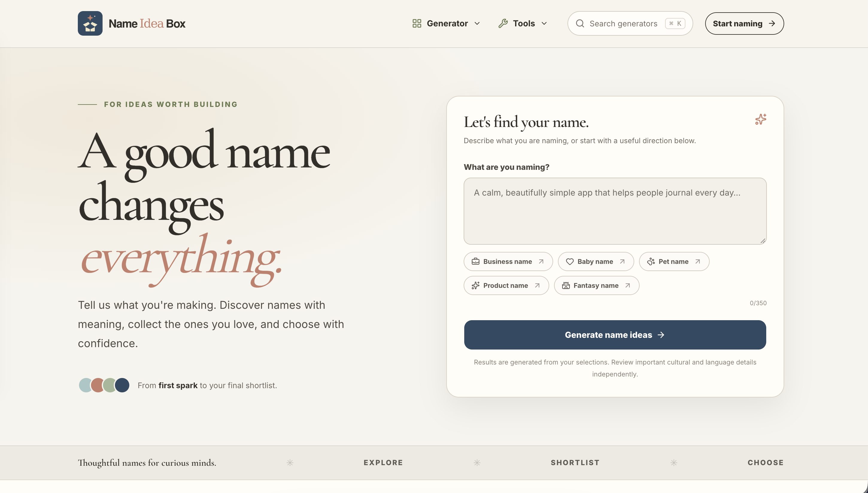The image size is (868, 493).
Task: Click the terracotta color circle
Action: tap(97, 385)
